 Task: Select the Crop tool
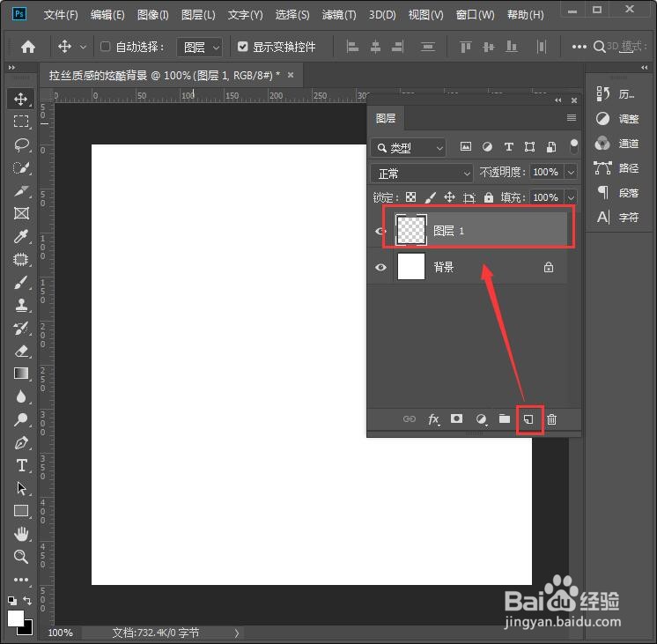coord(21,191)
